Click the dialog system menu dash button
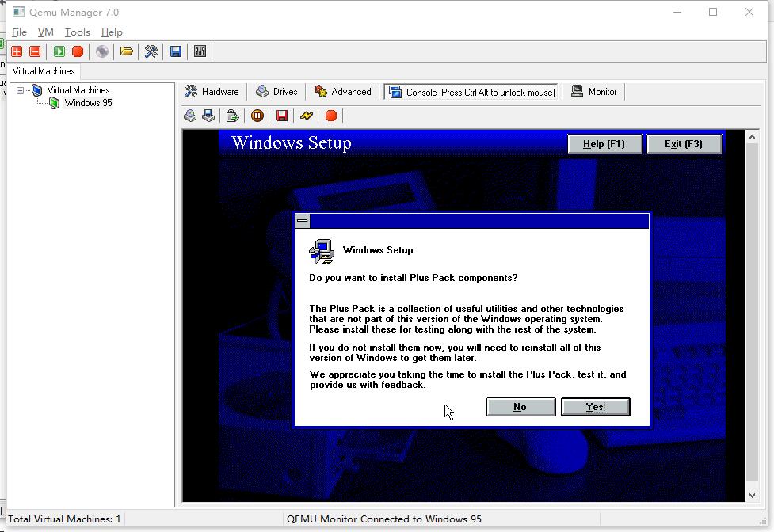774x532 pixels. pos(303,221)
